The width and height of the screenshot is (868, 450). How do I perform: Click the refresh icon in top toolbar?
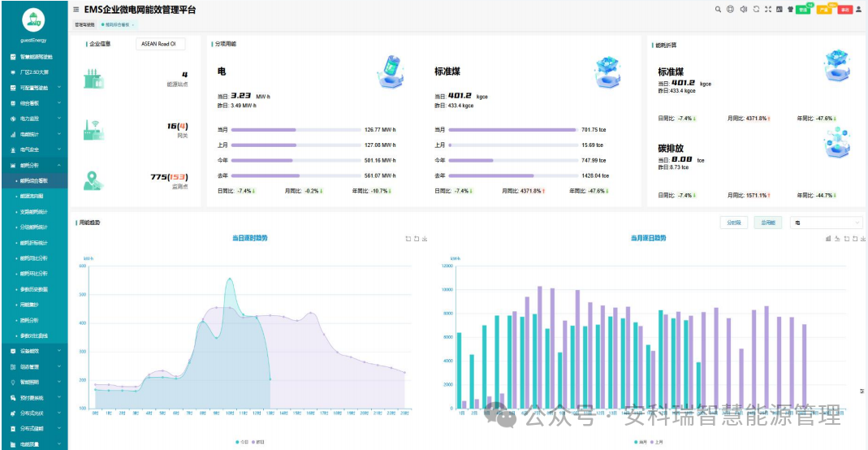coord(756,10)
